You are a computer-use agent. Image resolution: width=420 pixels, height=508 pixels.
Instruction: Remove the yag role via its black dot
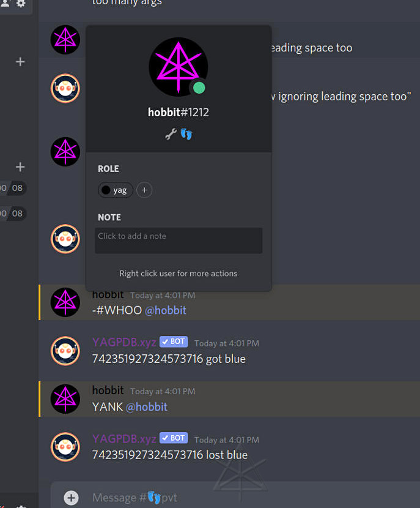tap(106, 190)
